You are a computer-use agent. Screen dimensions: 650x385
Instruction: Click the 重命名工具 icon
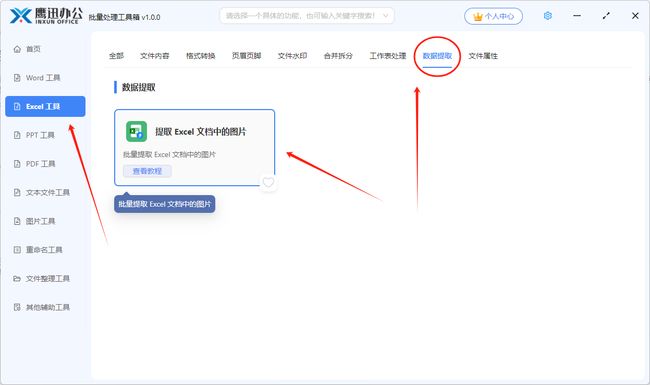pos(17,249)
